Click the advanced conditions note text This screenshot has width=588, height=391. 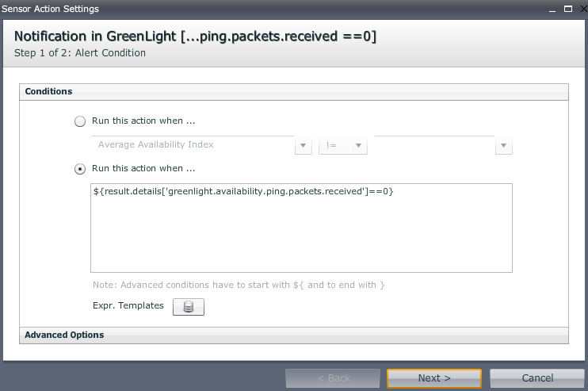click(238, 286)
